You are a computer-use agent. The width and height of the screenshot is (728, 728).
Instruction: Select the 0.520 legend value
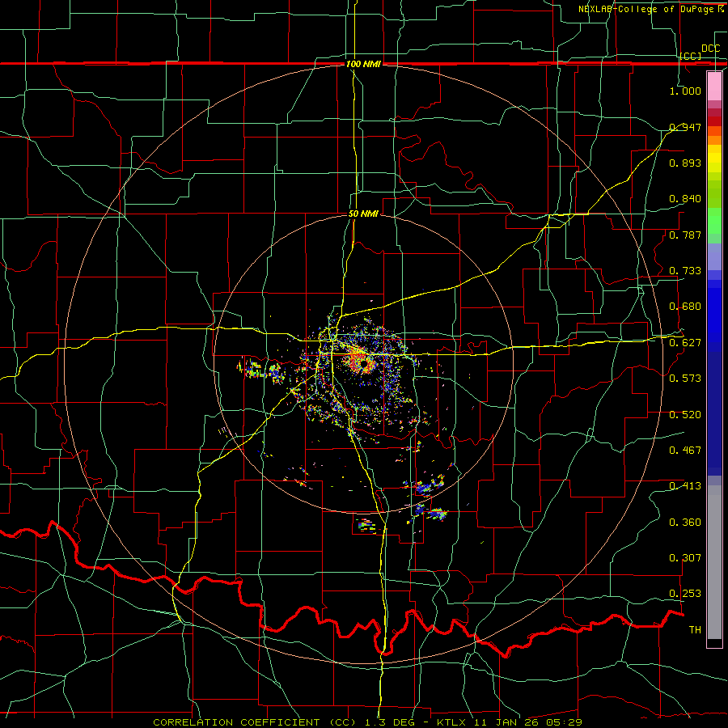685,415
